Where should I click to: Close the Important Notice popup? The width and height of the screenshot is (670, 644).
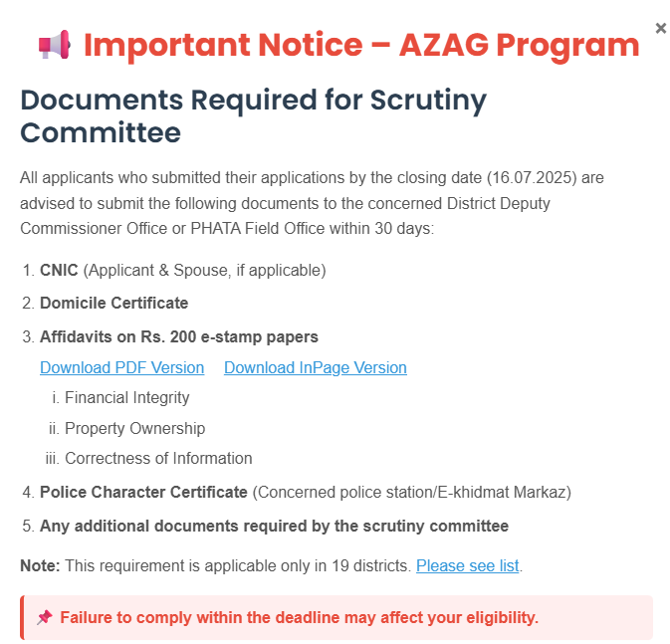pos(660,29)
